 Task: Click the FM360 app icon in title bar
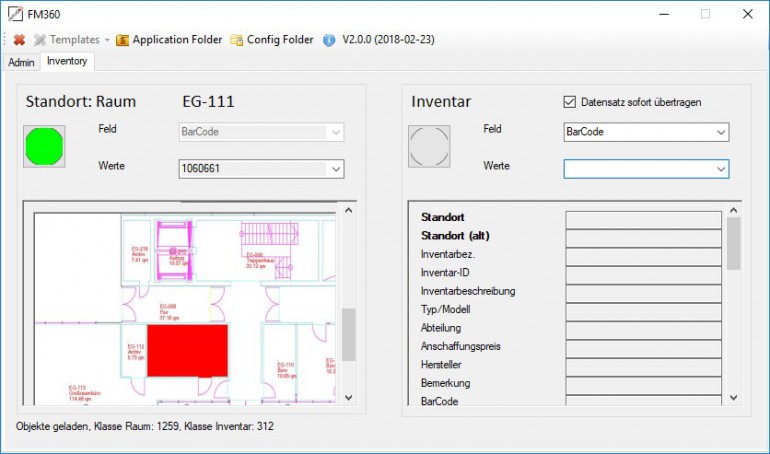[x=15, y=14]
